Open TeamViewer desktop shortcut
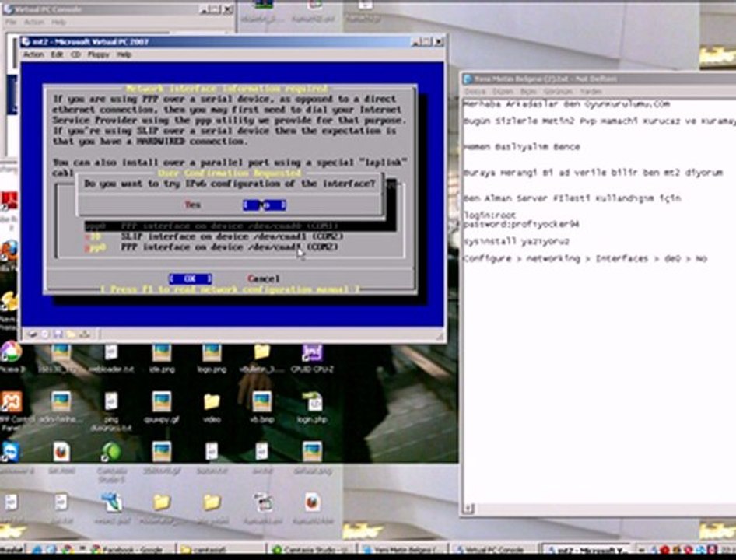 click(x=11, y=457)
